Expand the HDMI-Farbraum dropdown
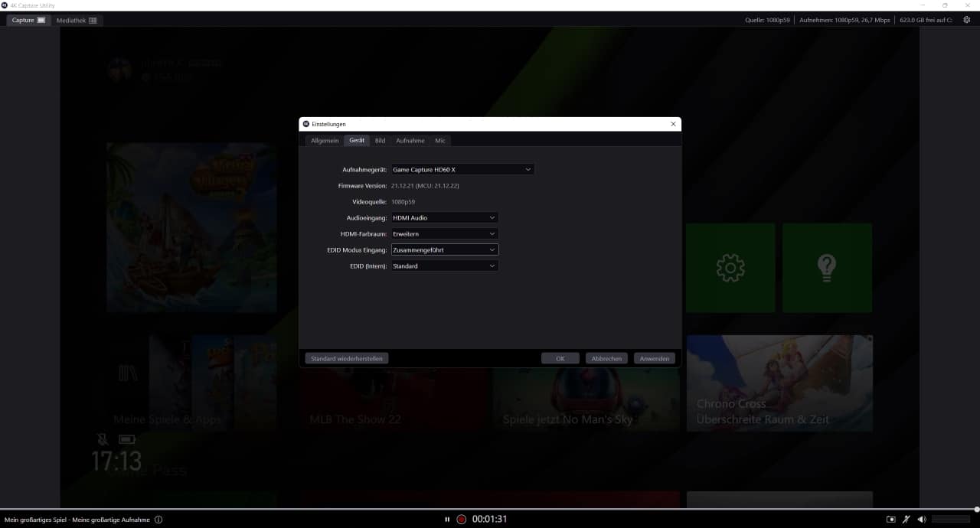The width and height of the screenshot is (980, 528). tap(444, 234)
